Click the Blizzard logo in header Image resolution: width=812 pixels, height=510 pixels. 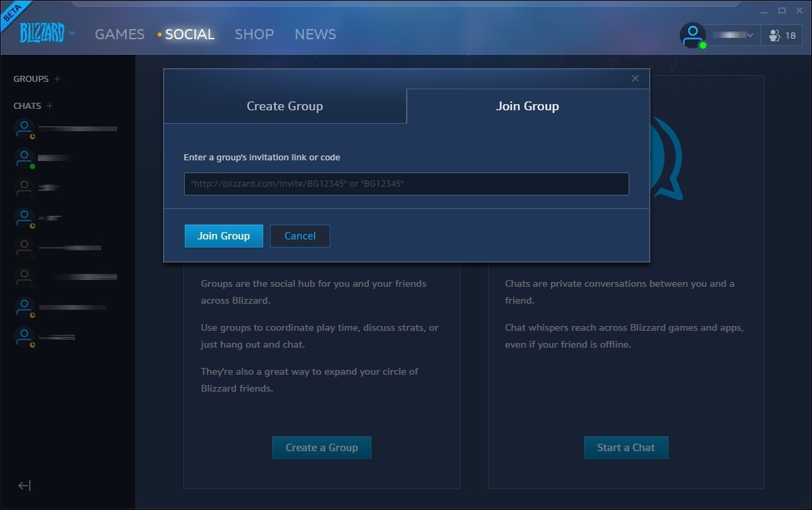42,33
